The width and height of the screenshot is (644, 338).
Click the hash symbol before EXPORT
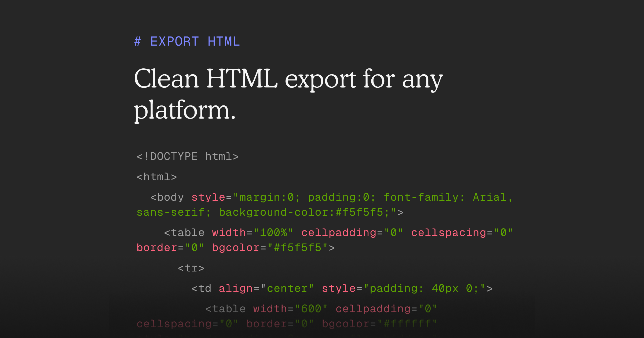[x=137, y=42]
